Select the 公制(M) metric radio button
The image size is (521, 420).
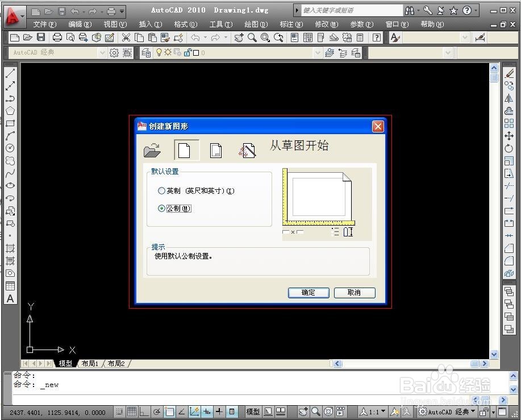[162, 208]
